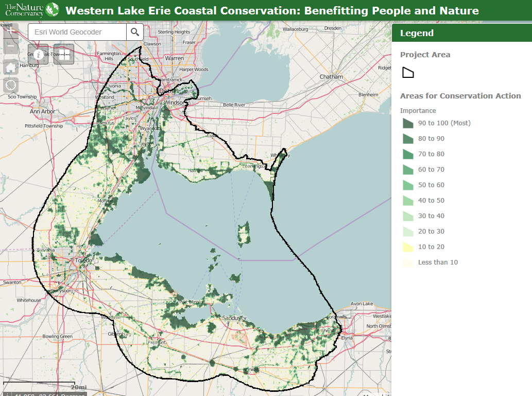Screen dimensions: 532x396
Task: Click the 70 to 80 swatch
Action: click(408, 154)
